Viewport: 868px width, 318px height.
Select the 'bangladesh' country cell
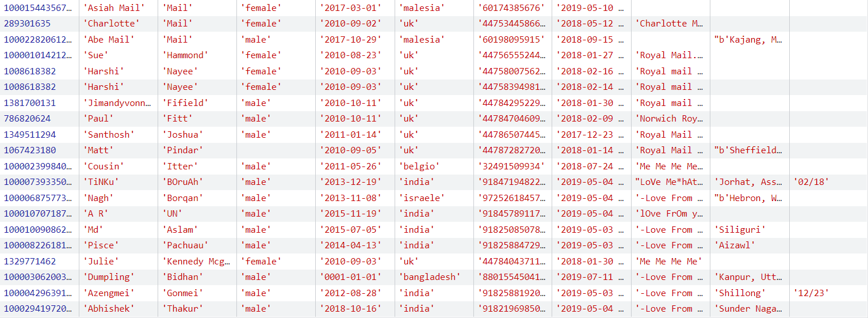(x=430, y=277)
